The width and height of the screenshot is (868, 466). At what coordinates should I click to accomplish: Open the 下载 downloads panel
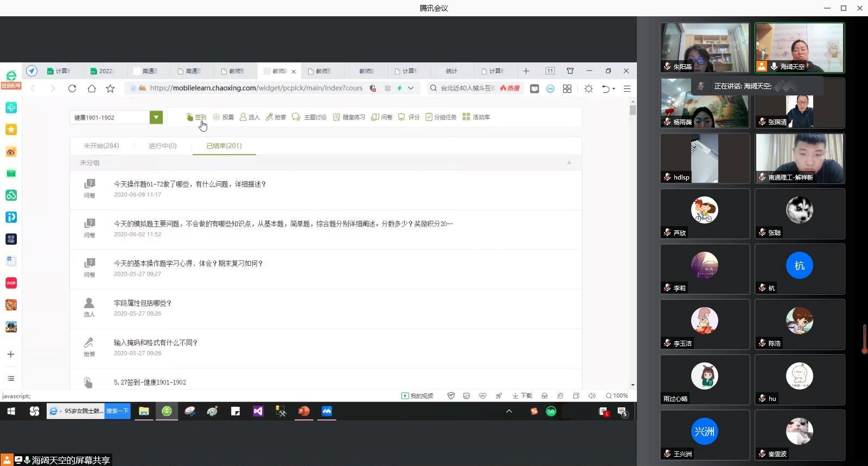click(522, 396)
